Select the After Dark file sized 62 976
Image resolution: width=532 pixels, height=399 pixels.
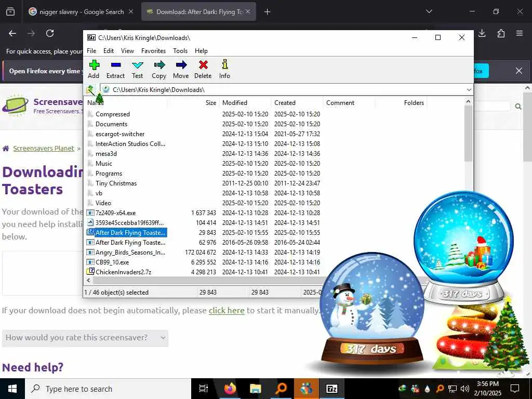[x=130, y=243]
